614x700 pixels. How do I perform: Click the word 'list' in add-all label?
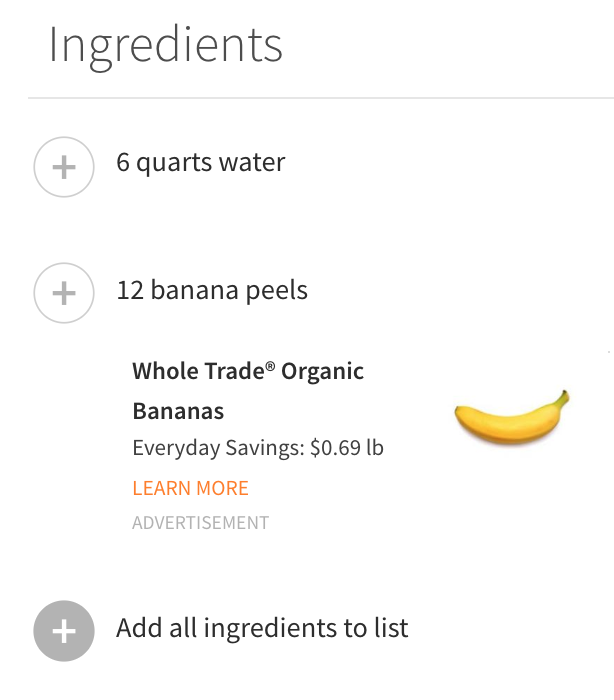pyautogui.click(x=391, y=628)
